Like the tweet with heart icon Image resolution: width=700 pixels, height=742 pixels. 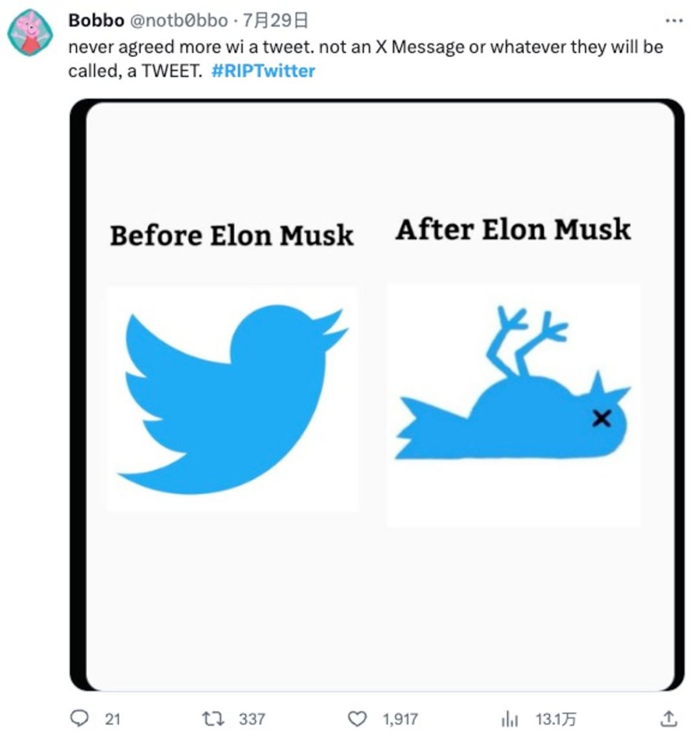(x=357, y=718)
